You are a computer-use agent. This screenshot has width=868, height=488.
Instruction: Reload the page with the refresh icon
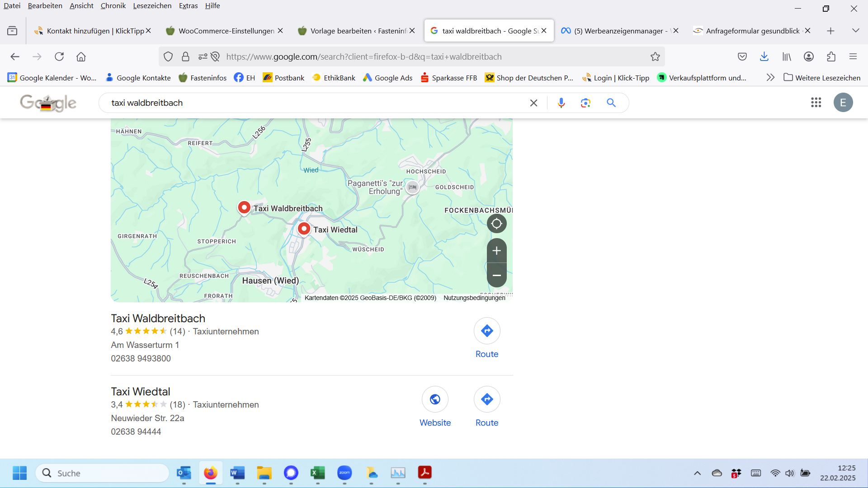click(x=59, y=56)
